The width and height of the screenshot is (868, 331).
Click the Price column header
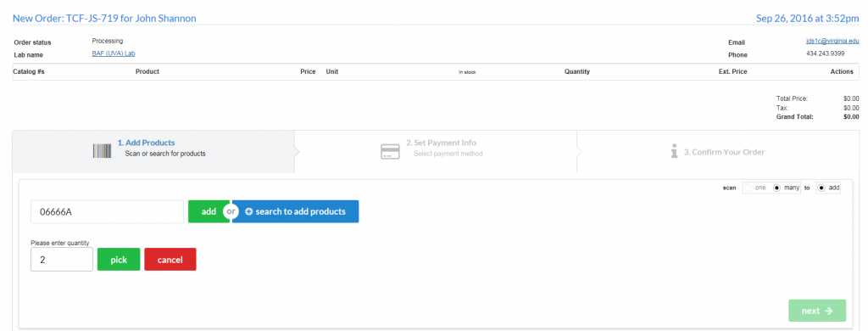pyautogui.click(x=308, y=72)
